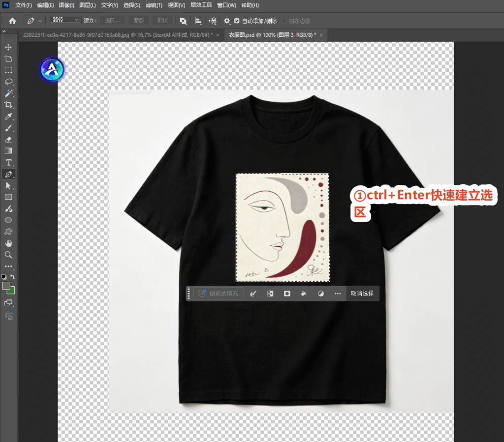Select the Hand tool
The image size is (504, 442).
pos(8,243)
